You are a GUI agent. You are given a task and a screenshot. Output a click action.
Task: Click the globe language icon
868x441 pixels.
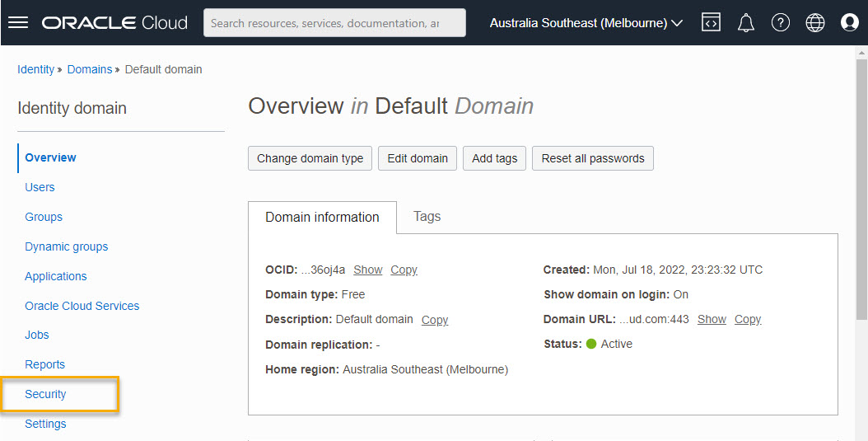(814, 23)
